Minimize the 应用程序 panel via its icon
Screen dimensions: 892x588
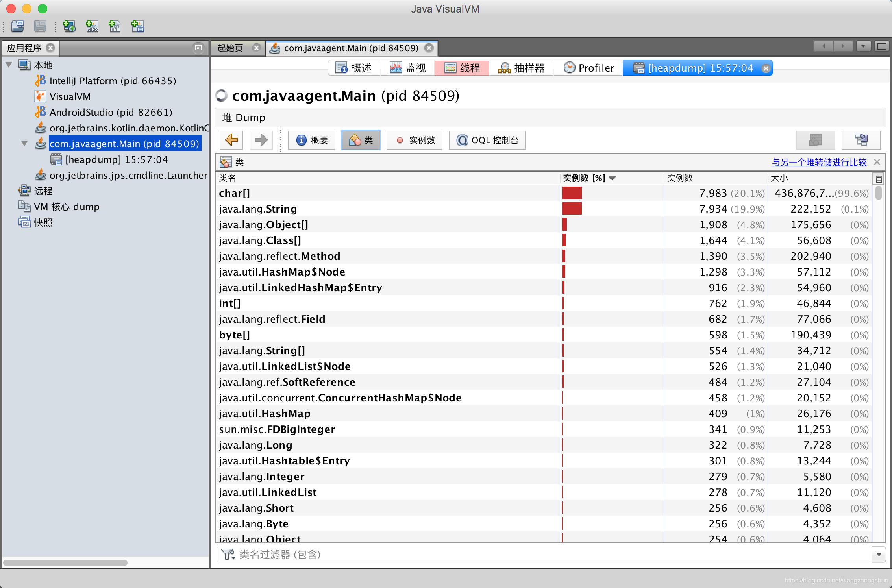pyautogui.click(x=198, y=48)
